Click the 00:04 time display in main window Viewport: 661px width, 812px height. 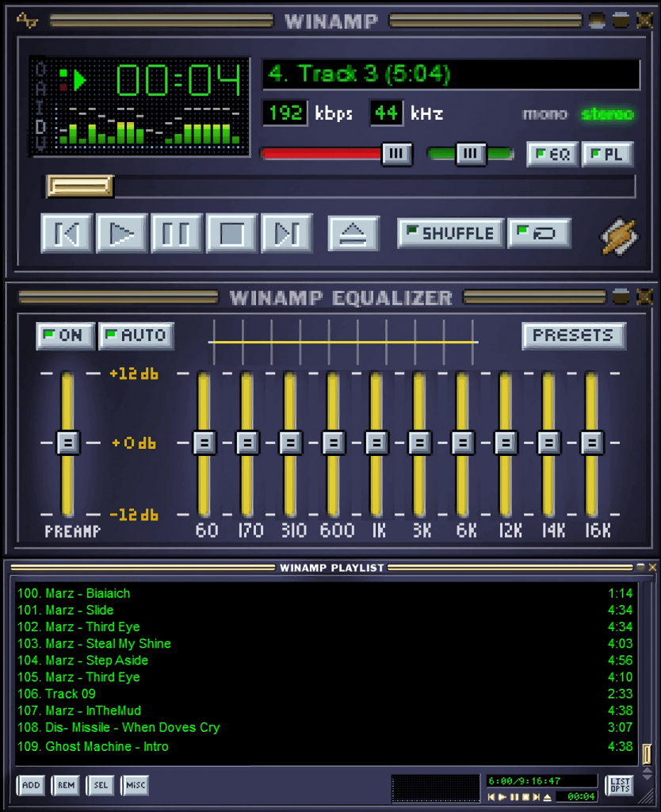178,79
